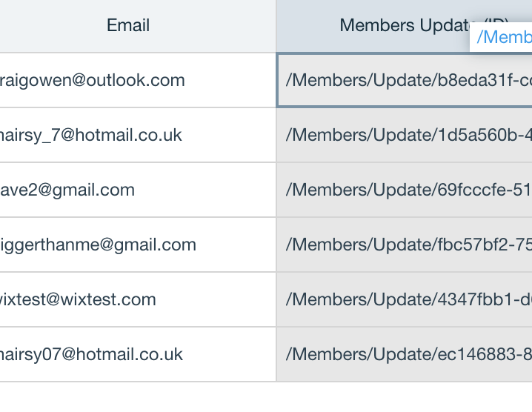Select the /Members/Update/69fcccfe cell
Image resolution: width=532 pixels, height=412 pixels.
click(405, 190)
